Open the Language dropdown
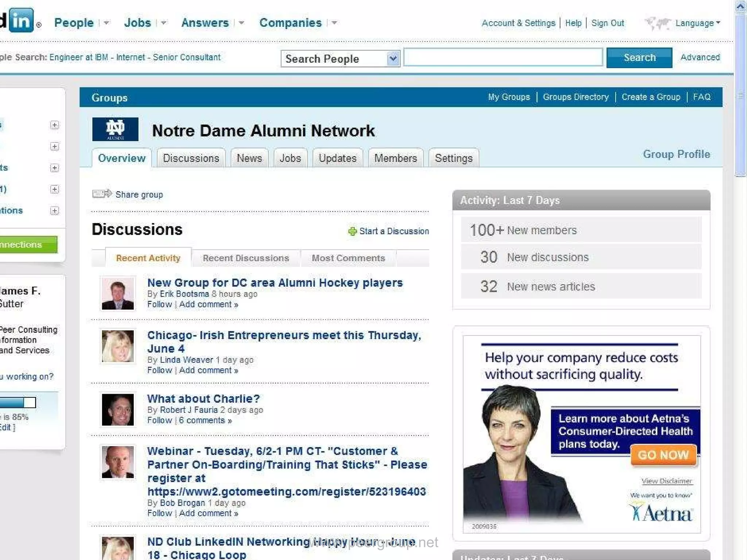The width and height of the screenshot is (747, 560). pos(698,23)
